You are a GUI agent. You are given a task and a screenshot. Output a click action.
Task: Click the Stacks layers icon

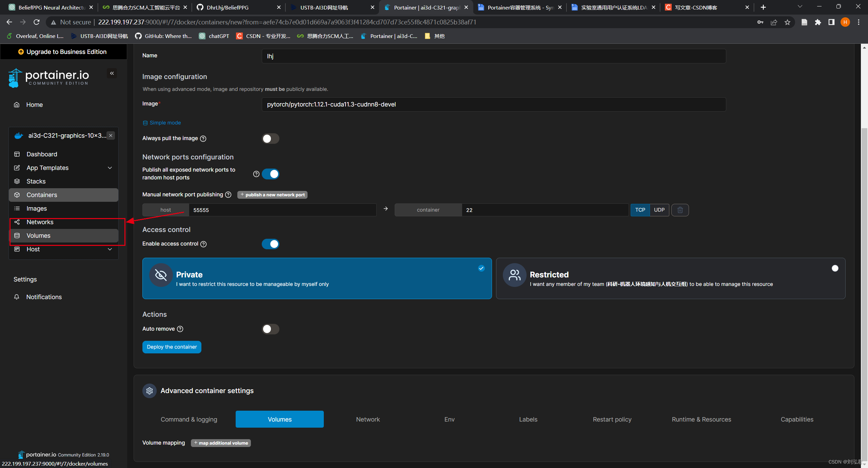pyautogui.click(x=17, y=181)
